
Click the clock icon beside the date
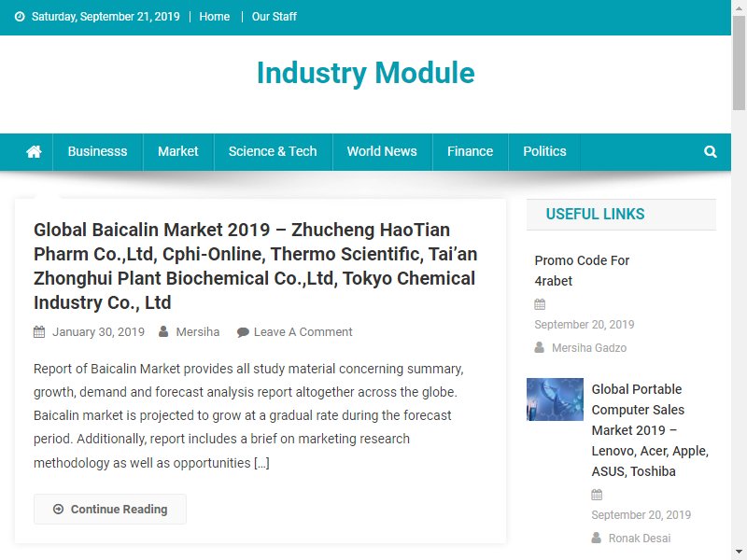tap(20, 17)
